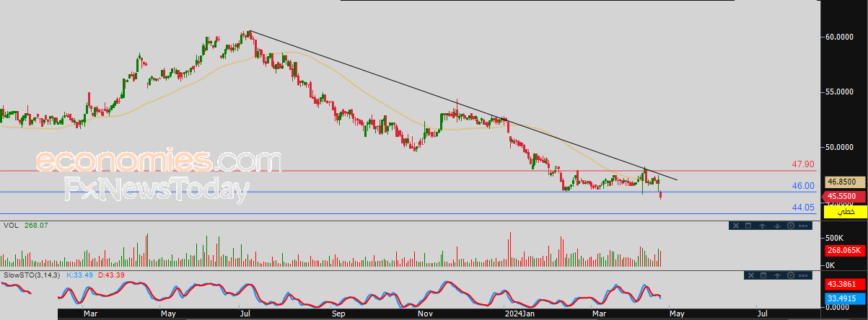The height and width of the screenshot is (320, 868).
Task: Click the first Jul label on time axis
Action: pyautogui.click(x=245, y=314)
